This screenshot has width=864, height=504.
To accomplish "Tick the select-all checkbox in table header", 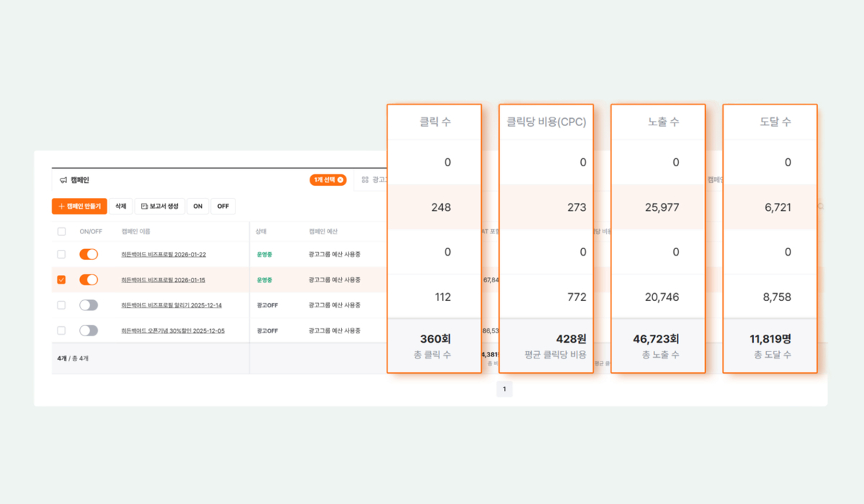I will tap(61, 231).
